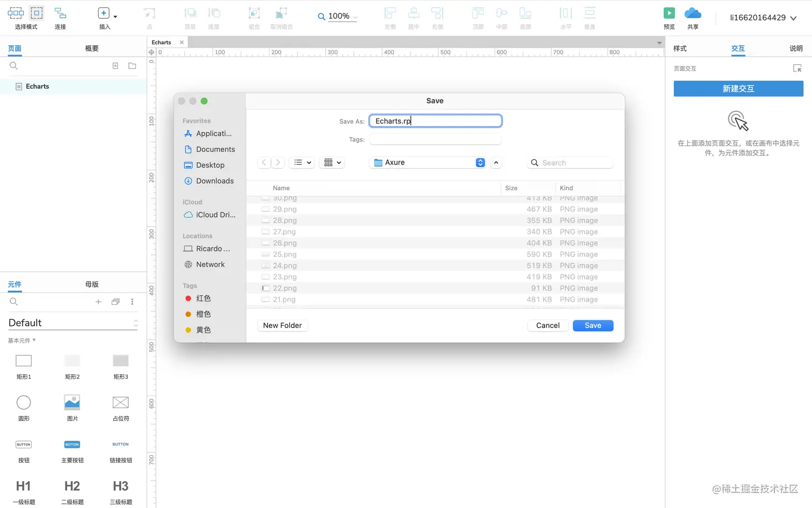
Task: Search widgets using the magnifier icon
Action: (x=14, y=302)
